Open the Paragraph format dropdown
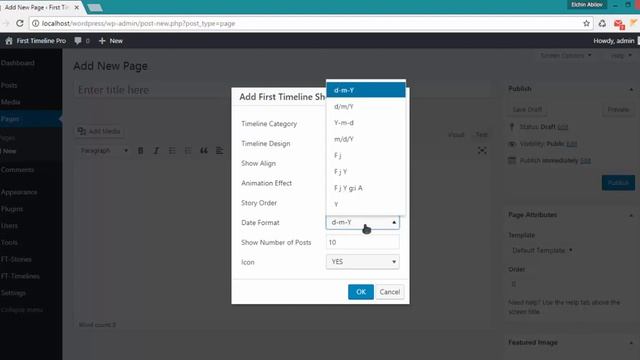This screenshot has width=640, height=360. coord(104,151)
